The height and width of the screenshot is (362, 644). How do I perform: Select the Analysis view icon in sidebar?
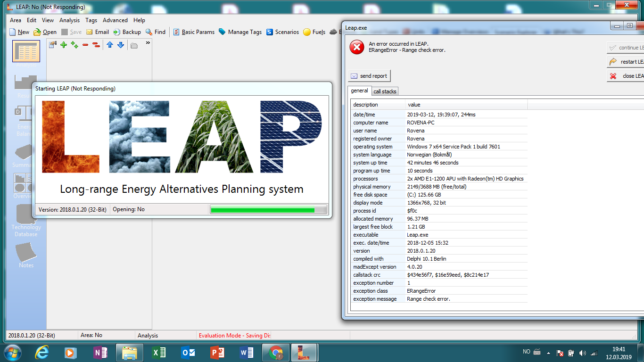pyautogui.click(x=26, y=51)
